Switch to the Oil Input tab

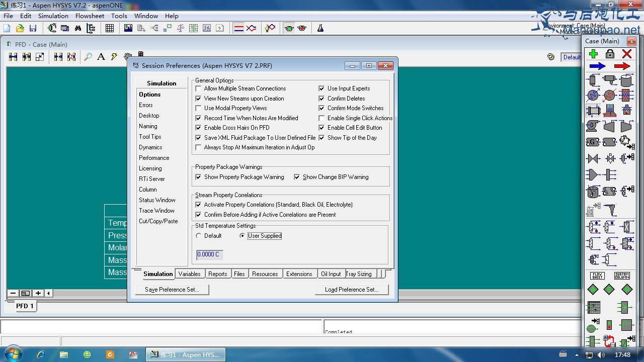331,274
